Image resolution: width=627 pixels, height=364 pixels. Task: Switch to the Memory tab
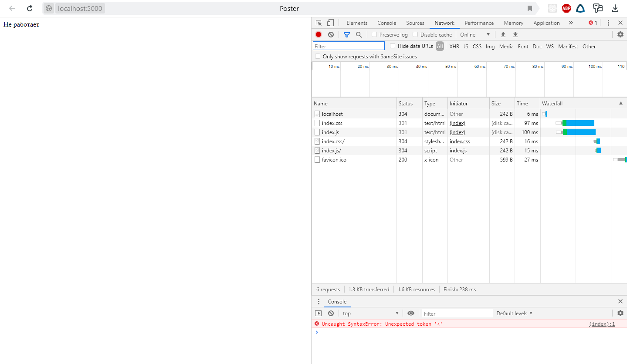[513, 23]
